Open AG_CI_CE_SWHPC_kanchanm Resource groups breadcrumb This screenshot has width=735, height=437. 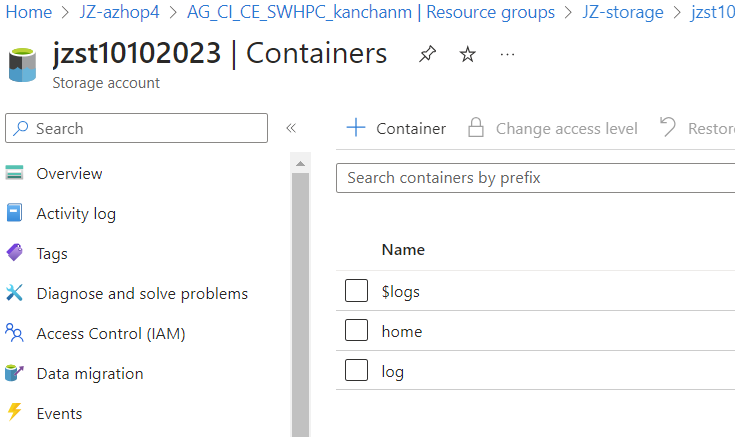coord(371,12)
